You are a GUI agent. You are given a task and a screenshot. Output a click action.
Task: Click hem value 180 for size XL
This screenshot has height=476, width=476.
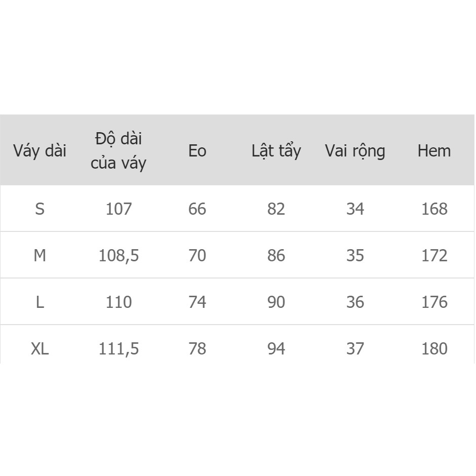pyautogui.click(x=434, y=349)
